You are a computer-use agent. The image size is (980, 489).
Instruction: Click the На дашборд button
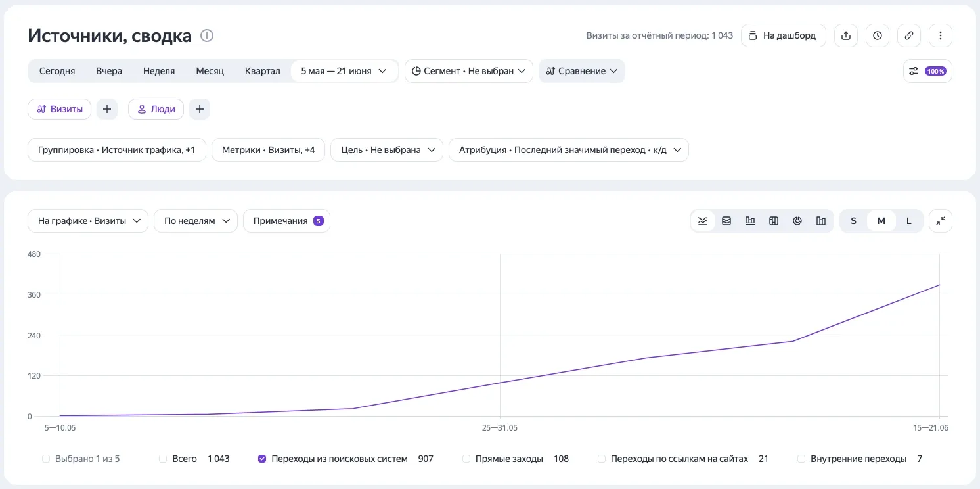pos(784,35)
